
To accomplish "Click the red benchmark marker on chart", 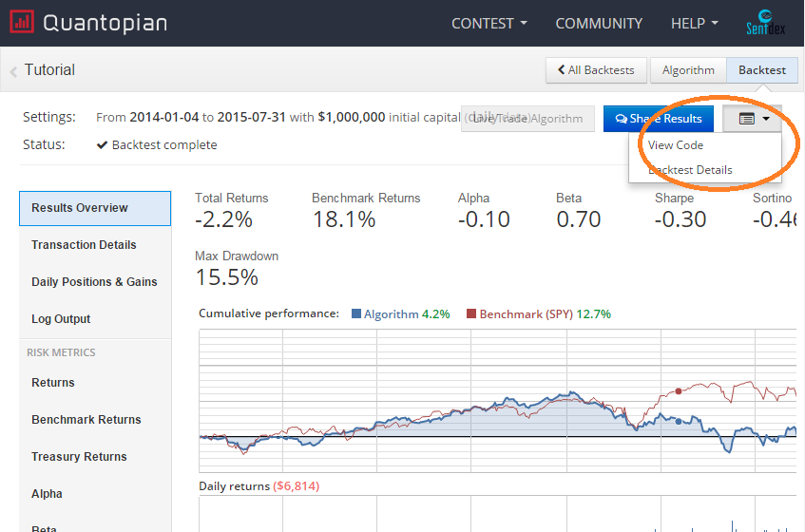I will tap(679, 390).
